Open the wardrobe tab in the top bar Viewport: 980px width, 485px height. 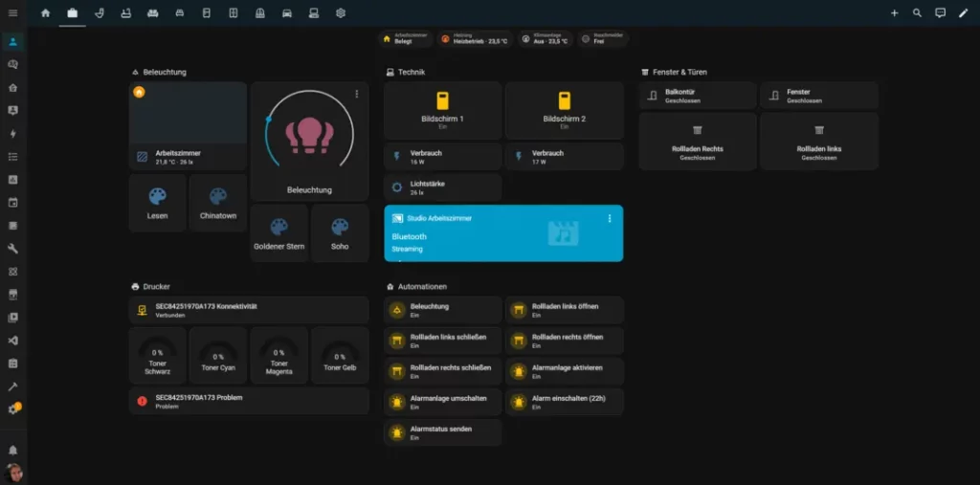tap(234, 13)
